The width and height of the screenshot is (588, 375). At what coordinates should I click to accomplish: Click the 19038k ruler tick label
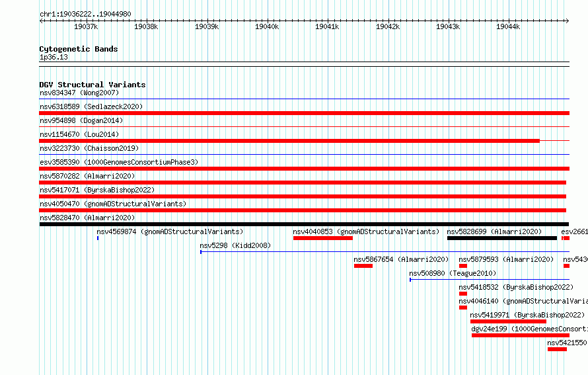[146, 26]
